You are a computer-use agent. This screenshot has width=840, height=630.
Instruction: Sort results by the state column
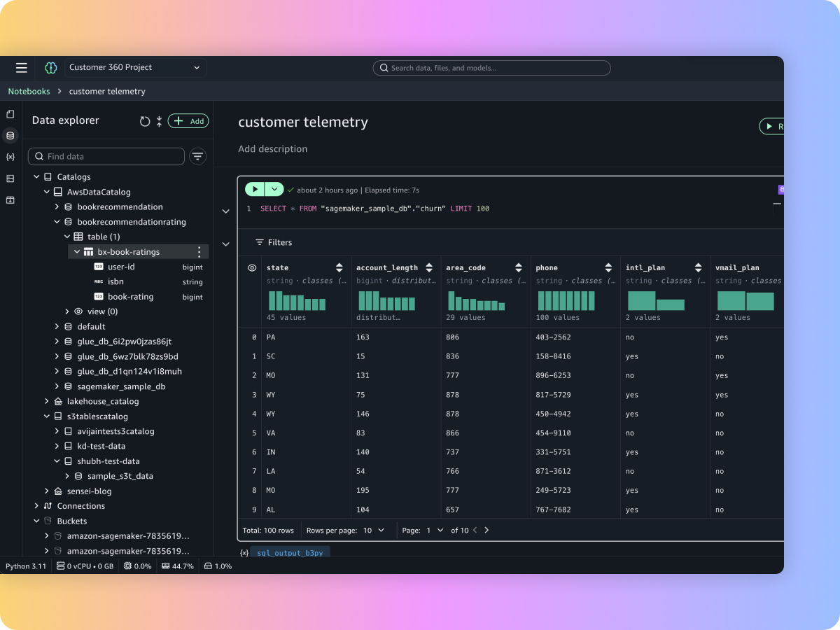(x=339, y=267)
